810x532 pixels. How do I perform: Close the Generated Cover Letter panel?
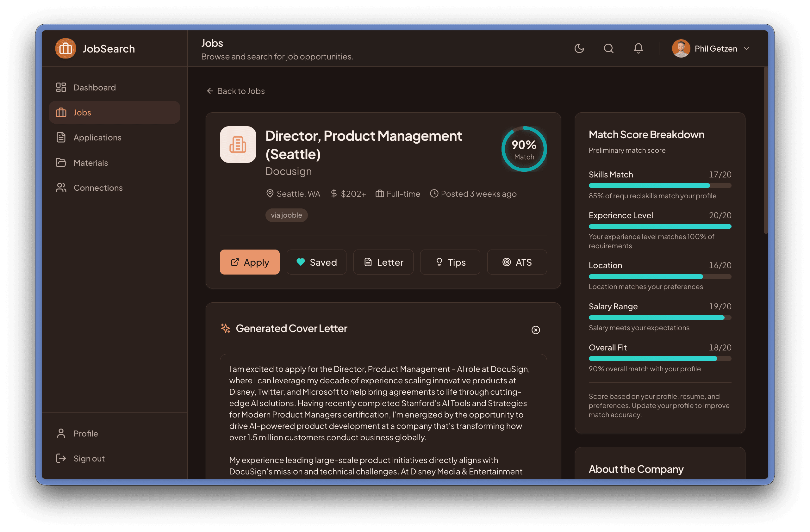coord(536,330)
